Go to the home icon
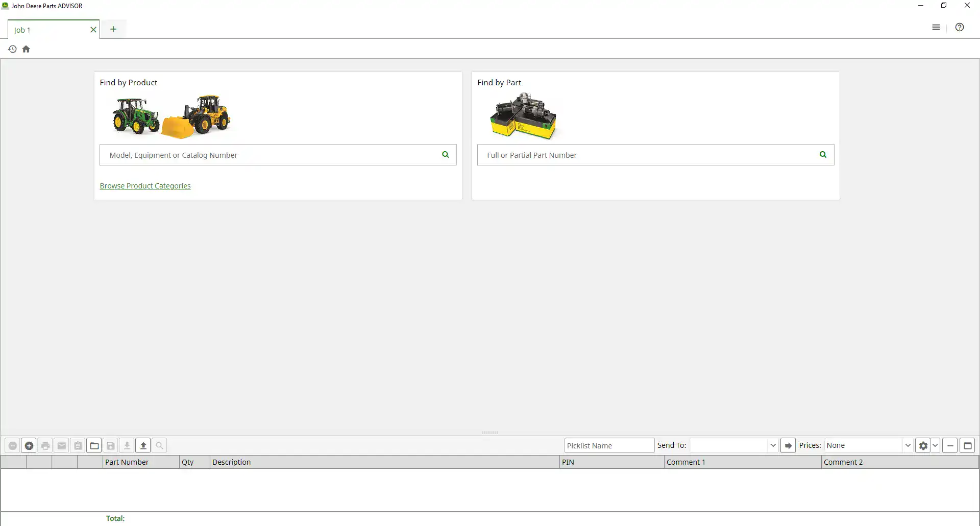Viewport: 980px width, 526px height. tap(26, 49)
